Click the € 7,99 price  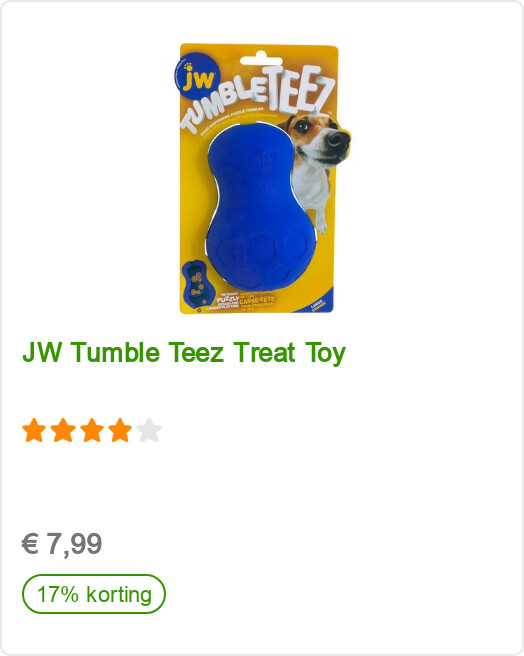tap(62, 544)
